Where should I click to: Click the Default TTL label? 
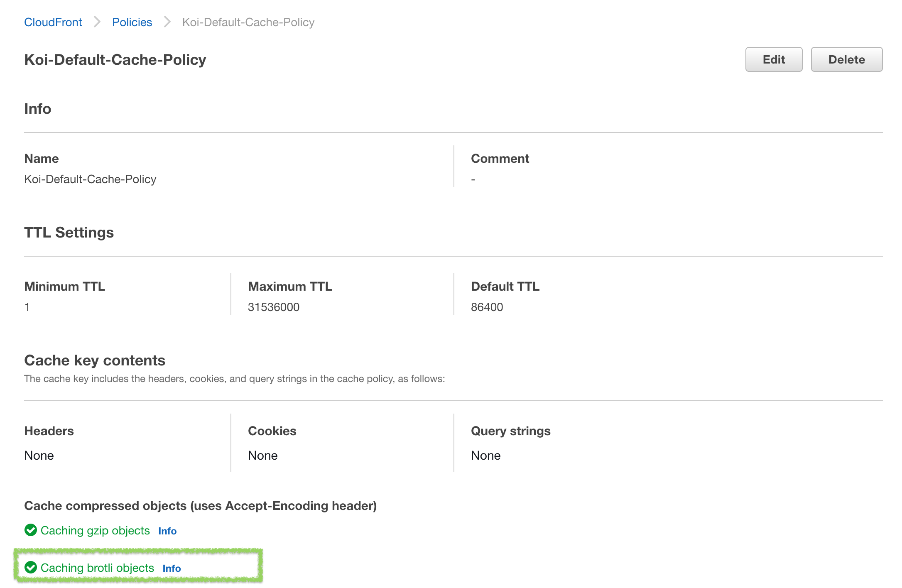point(505,287)
